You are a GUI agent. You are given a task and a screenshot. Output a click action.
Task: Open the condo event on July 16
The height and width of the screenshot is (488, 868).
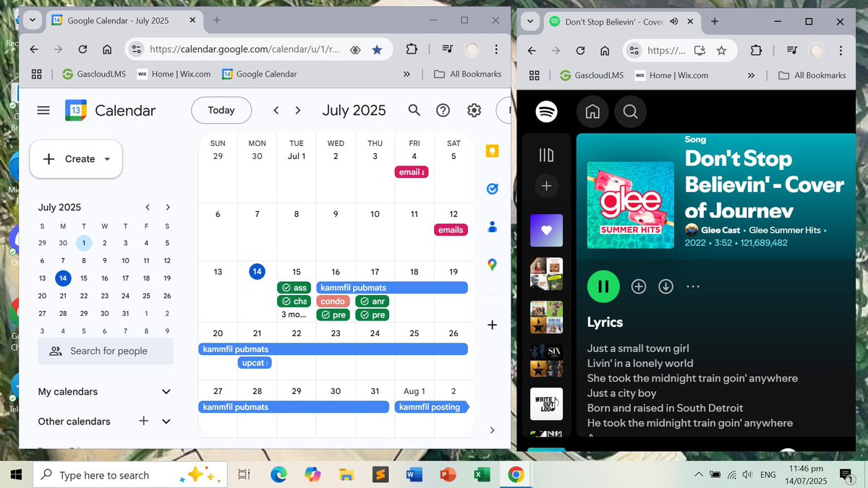coord(333,301)
